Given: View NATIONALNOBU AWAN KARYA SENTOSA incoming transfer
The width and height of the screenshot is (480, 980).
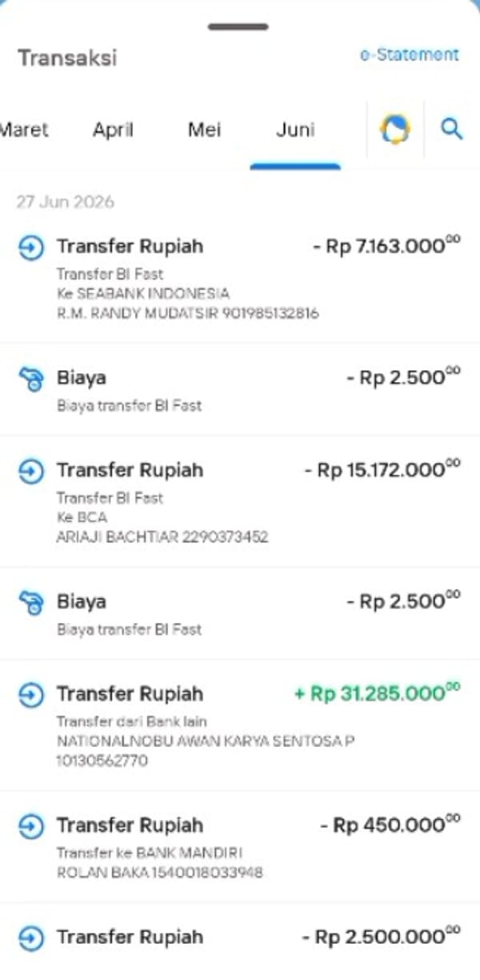Looking at the screenshot, I should [240, 725].
